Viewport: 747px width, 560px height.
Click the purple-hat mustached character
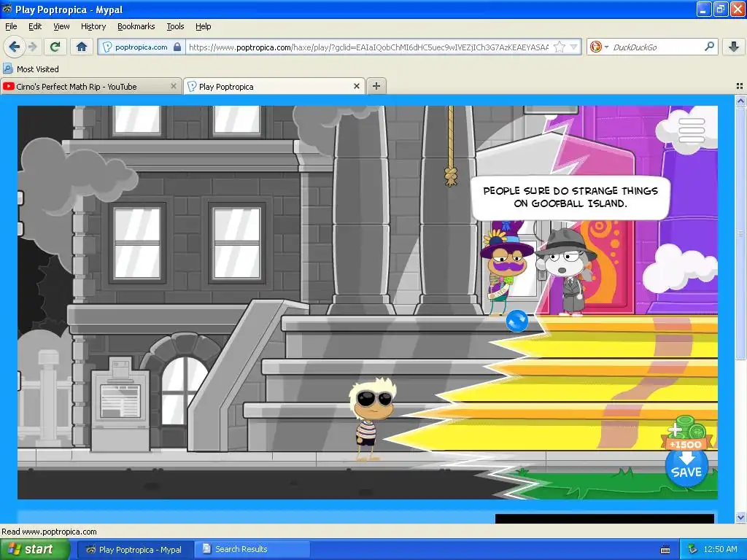tap(506, 268)
